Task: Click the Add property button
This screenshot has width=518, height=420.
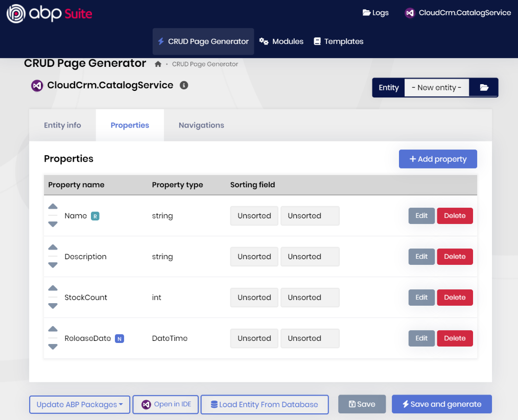Action: [438, 159]
